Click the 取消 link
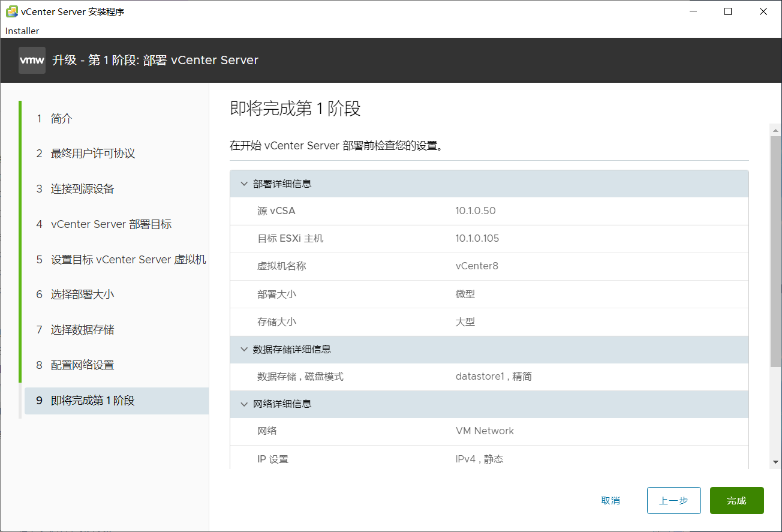The height and width of the screenshot is (532, 782). (x=610, y=500)
